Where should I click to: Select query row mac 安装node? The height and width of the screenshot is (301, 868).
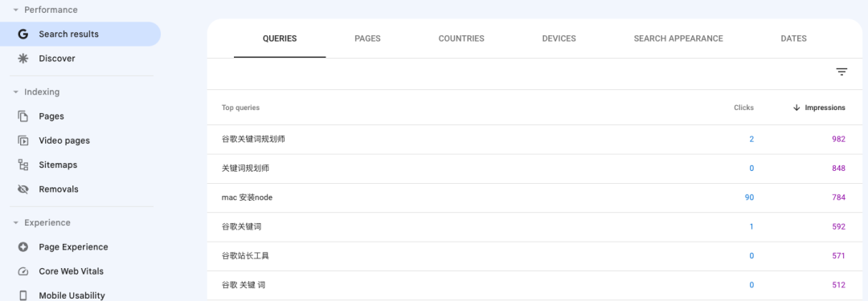point(534,197)
